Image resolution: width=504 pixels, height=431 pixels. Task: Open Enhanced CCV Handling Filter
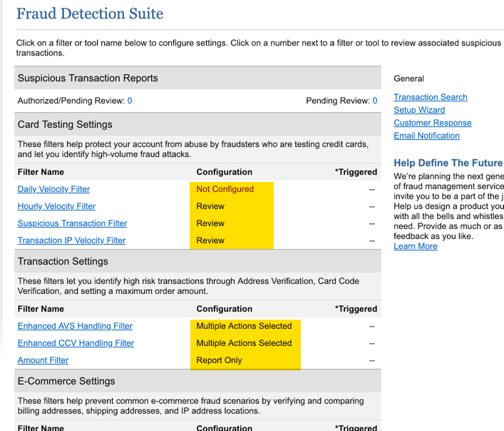[x=76, y=343]
